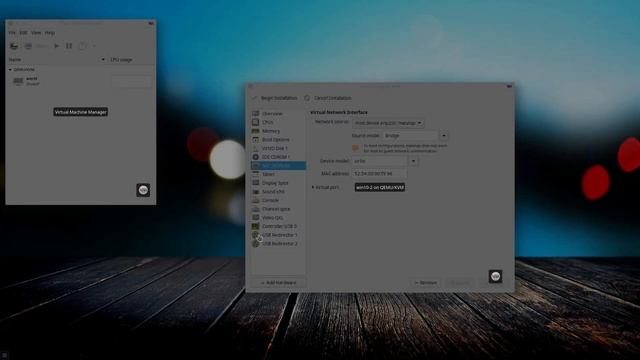The image size is (640, 360).
Task: Open the View menu in Virtual Machine Manager
Action: tap(36, 33)
